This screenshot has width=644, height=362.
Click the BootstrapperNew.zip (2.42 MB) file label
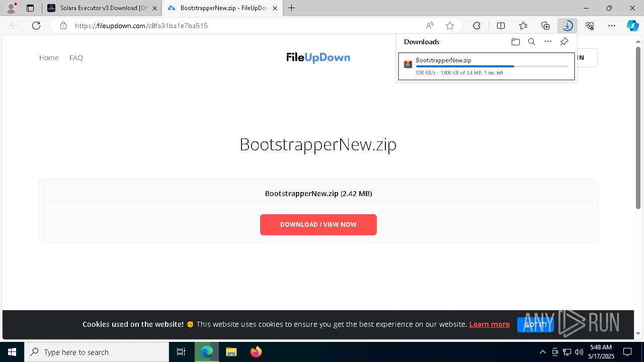318,194
